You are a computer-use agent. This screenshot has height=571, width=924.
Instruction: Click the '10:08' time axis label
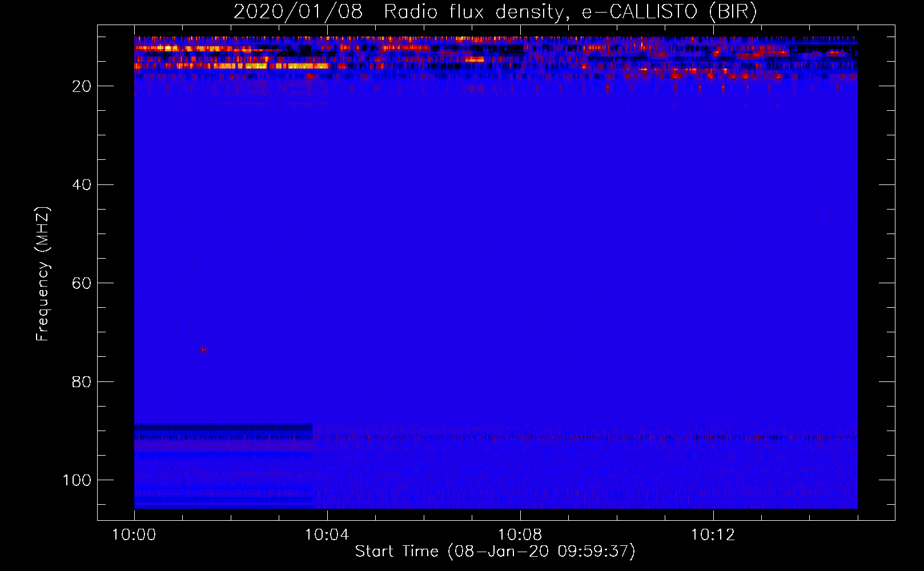[x=520, y=535]
